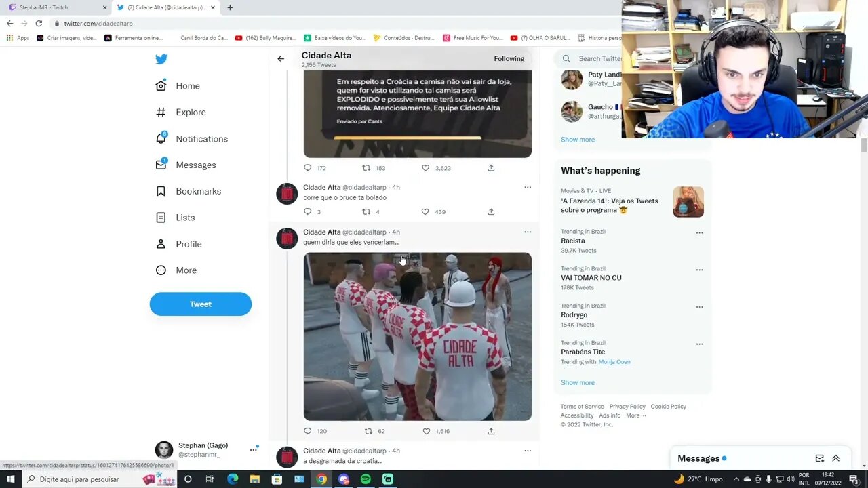This screenshot has width=868, height=488.
Task: Open the Cidade Alta jersey photo
Action: coord(418,337)
